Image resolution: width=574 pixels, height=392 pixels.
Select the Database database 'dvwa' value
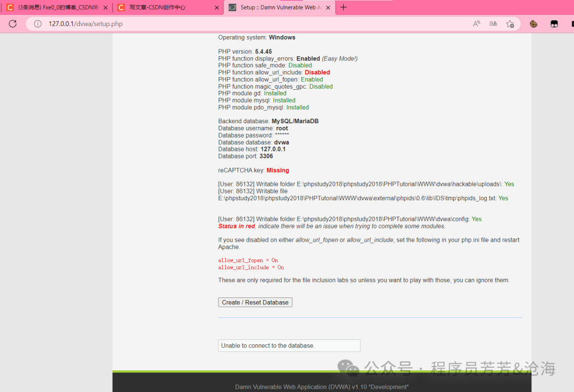[282, 142]
